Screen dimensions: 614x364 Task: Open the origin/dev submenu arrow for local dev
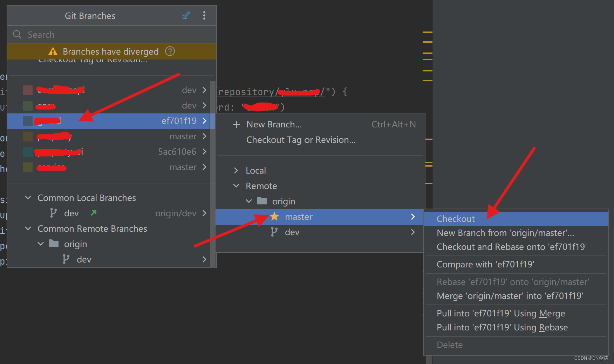[x=204, y=213]
